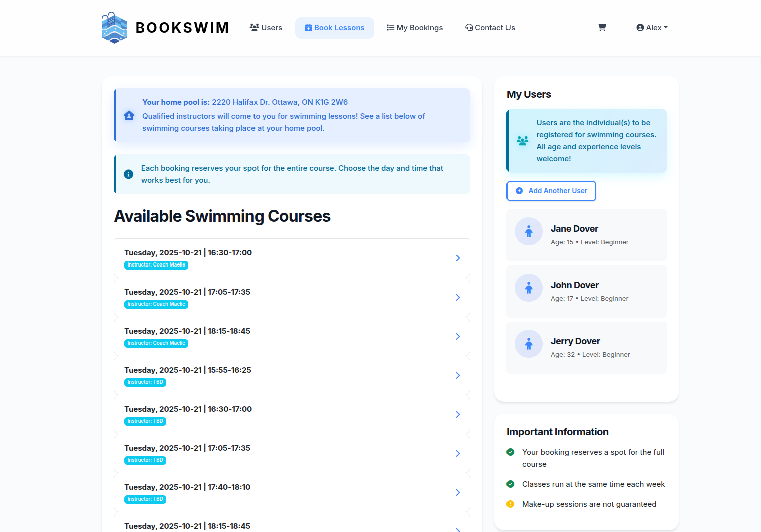Open the Alex account dropdown

coord(652,28)
